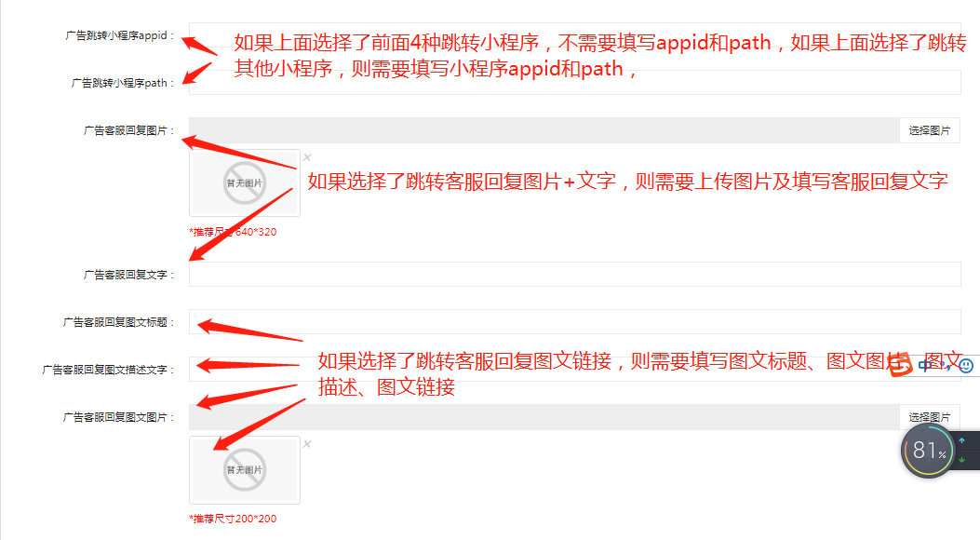Click the 广告客服回复图文描述文字 input field

pos(574,370)
